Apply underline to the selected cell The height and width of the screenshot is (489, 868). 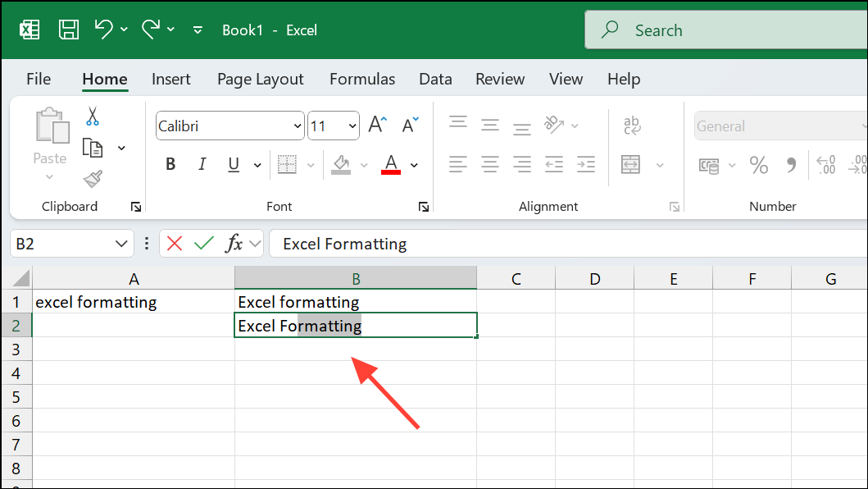pyautogui.click(x=233, y=164)
